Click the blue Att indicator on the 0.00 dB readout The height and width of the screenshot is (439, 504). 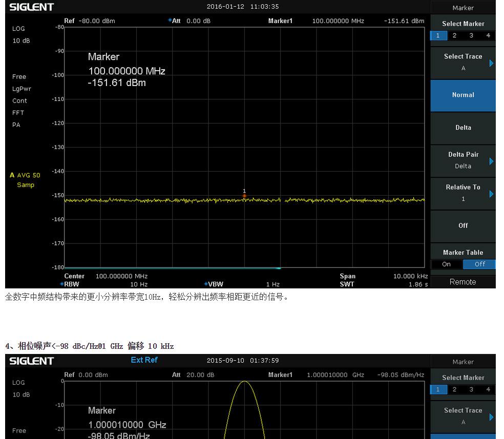(170, 21)
